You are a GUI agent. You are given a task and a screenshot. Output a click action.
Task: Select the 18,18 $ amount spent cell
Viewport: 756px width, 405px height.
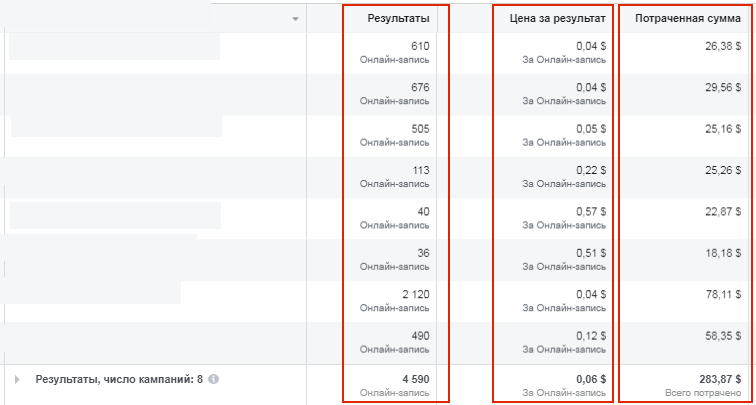click(723, 253)
